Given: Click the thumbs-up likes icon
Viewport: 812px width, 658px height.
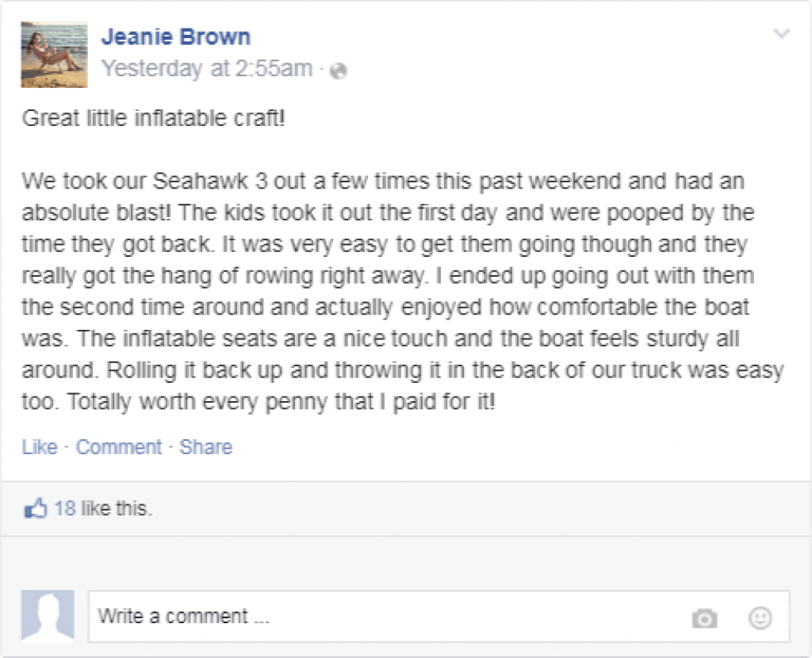Looking at the screenshot, I should click(36, 509).
